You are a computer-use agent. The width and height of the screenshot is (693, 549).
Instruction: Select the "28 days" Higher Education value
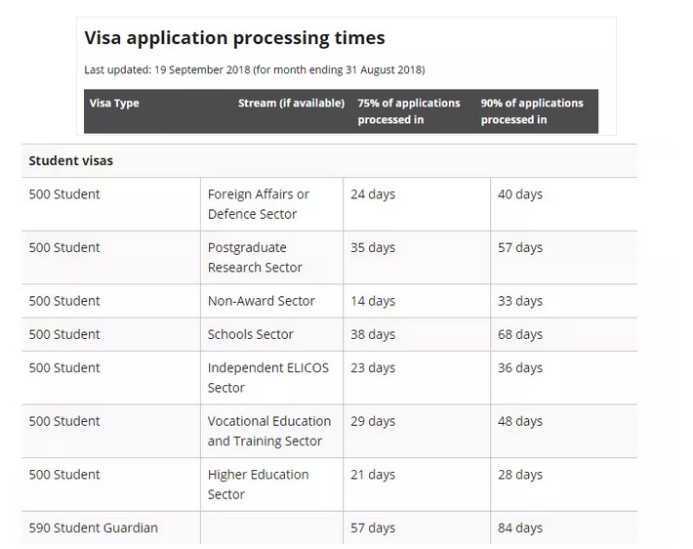click(x=520, y=474)
